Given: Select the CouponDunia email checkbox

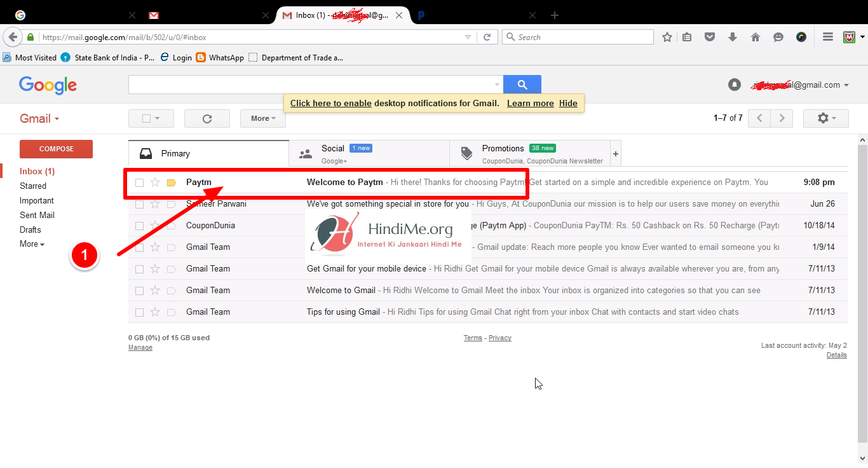Looking at the screenshot, I should point(139,226).
